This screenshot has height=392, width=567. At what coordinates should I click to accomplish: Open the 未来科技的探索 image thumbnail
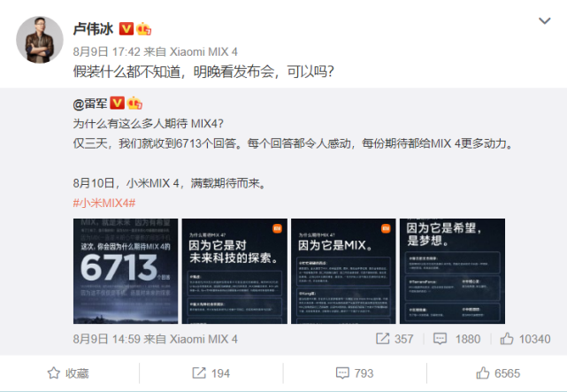(x=234, y=271)
